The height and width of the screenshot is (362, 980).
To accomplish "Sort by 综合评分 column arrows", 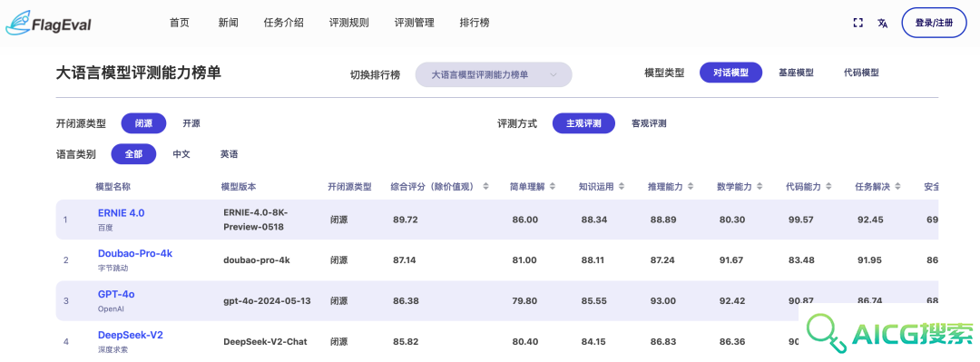I will click(485, 187).
